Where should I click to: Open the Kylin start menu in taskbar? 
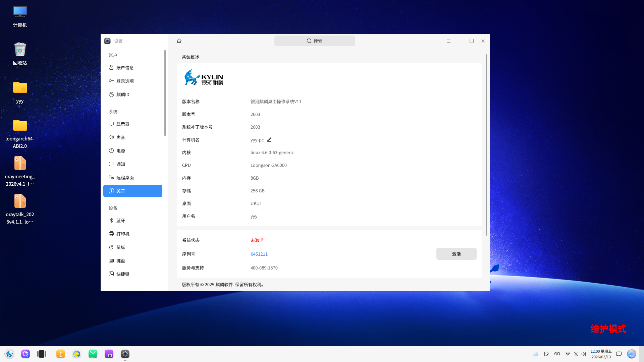tap(9, 354)
